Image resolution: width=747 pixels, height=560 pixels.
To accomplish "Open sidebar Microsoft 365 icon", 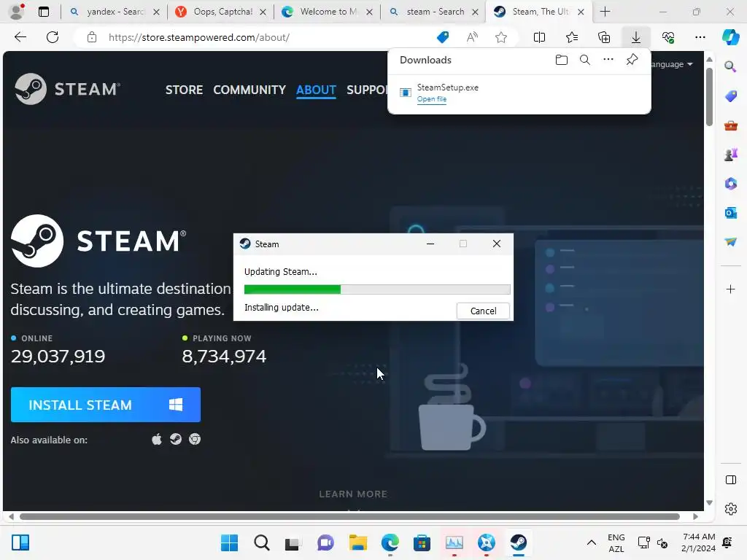I will (x=730, y=184).
